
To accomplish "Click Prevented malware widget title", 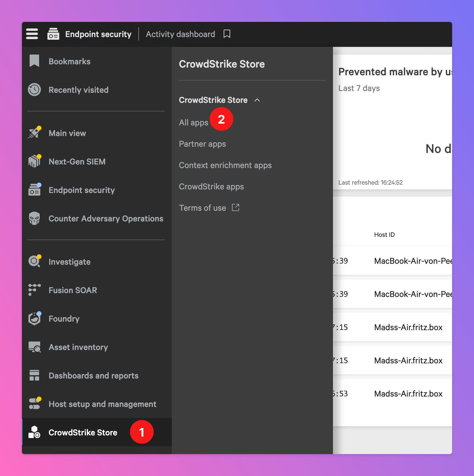I will (395, 72).
